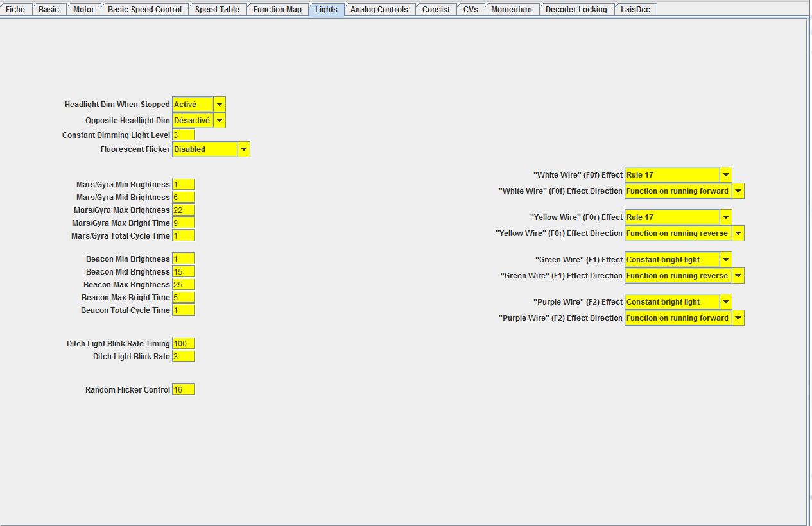Expand the Purple Wire F2 Effect dropdown
Image resolution: width=812 pixels, height=526 pixels.
tap(678, 301)
